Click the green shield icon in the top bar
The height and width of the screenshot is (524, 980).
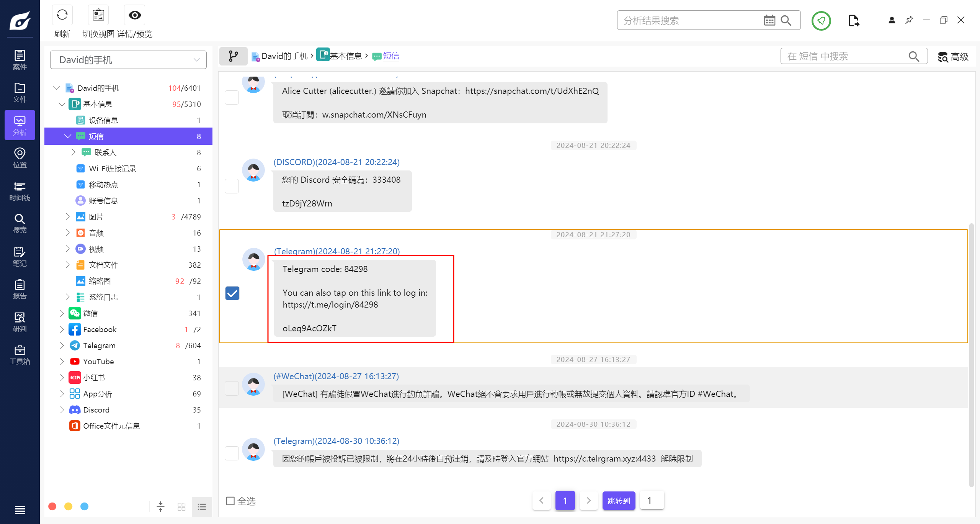pyautogui.click(x=821, y=21)
